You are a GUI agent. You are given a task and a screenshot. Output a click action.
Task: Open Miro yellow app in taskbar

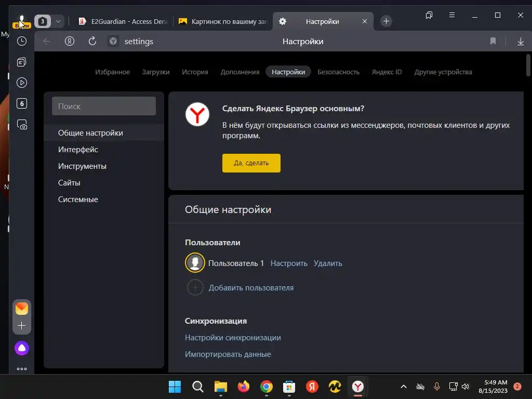[x=335, y=387]
